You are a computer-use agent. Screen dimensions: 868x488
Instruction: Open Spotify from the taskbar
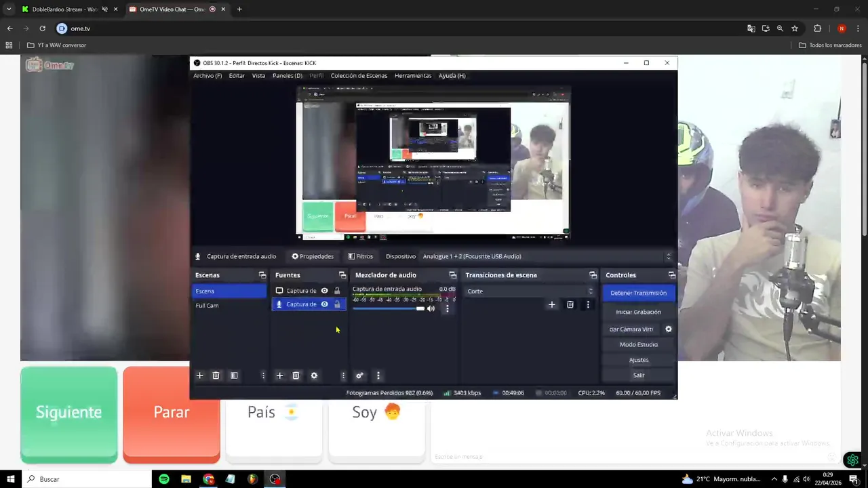[164, 479]
